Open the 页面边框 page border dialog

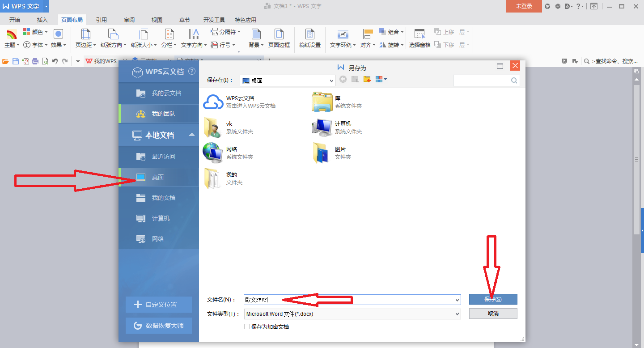tap(279, 39)
